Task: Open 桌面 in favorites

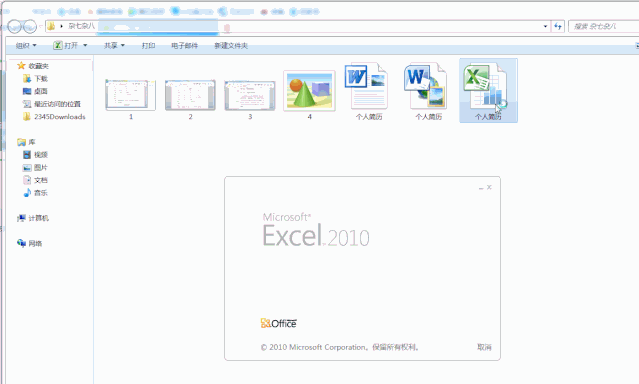Action: pyautogui.click(x=41, y=91)
